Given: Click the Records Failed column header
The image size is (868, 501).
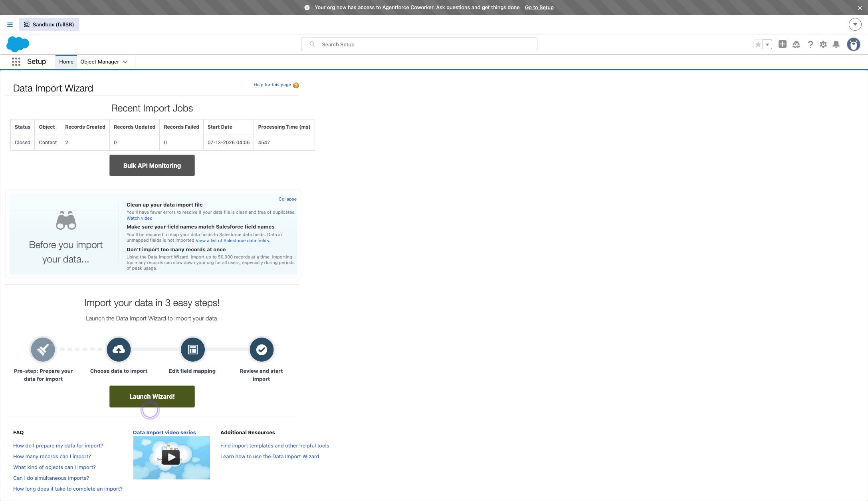Looking at the screenshot, I should [181, 127].
